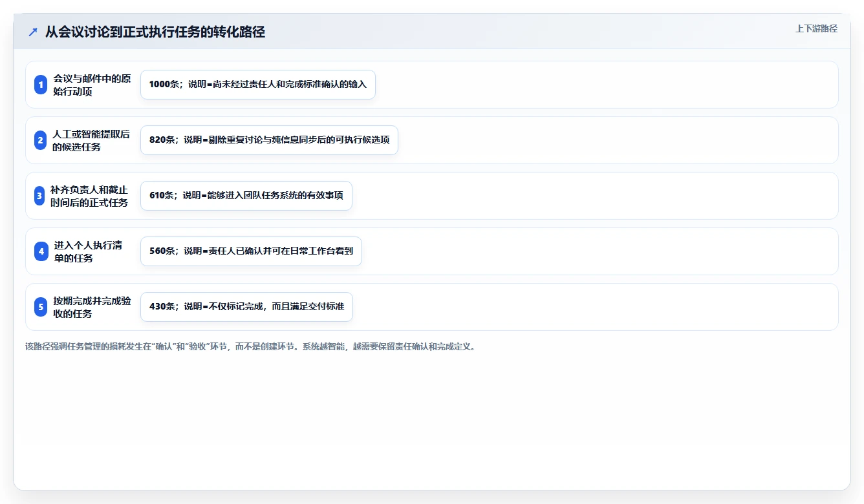Select the step 4 number badge

(x=41, y=251)
